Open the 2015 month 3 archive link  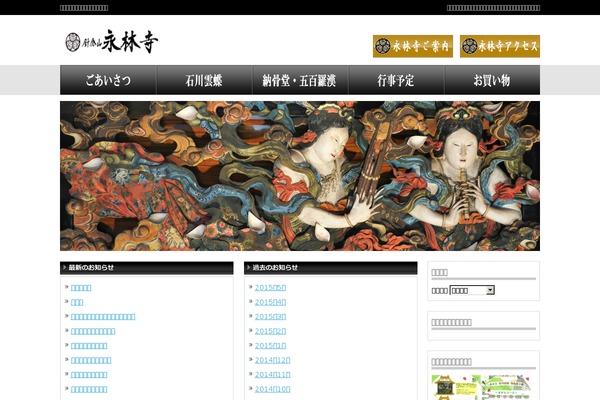click(x=270, y=317)
